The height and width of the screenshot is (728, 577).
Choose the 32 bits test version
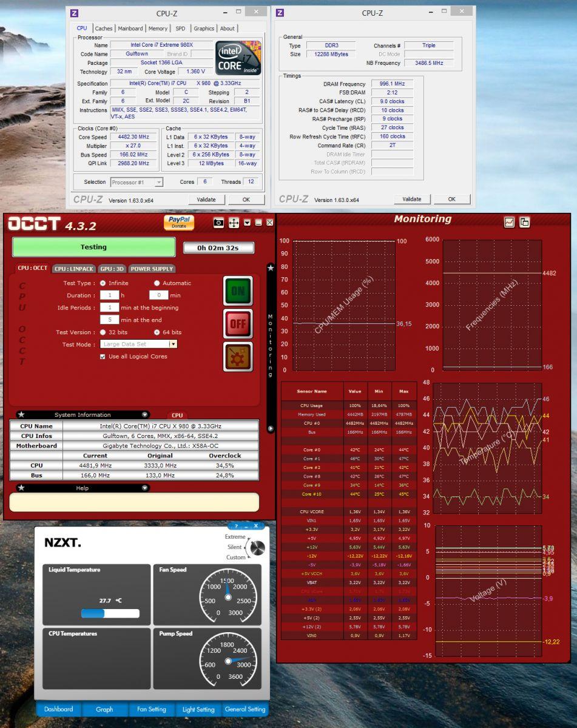pos(103,332)
